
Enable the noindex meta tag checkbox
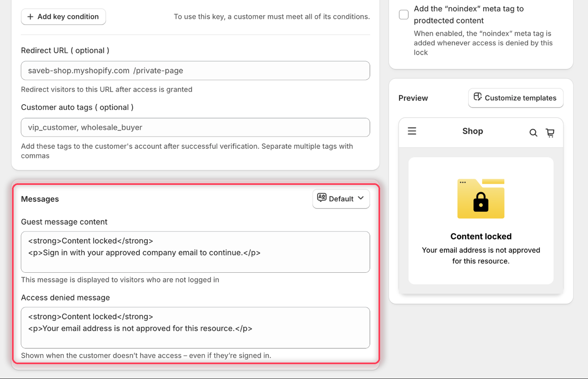tap(403, 15)
